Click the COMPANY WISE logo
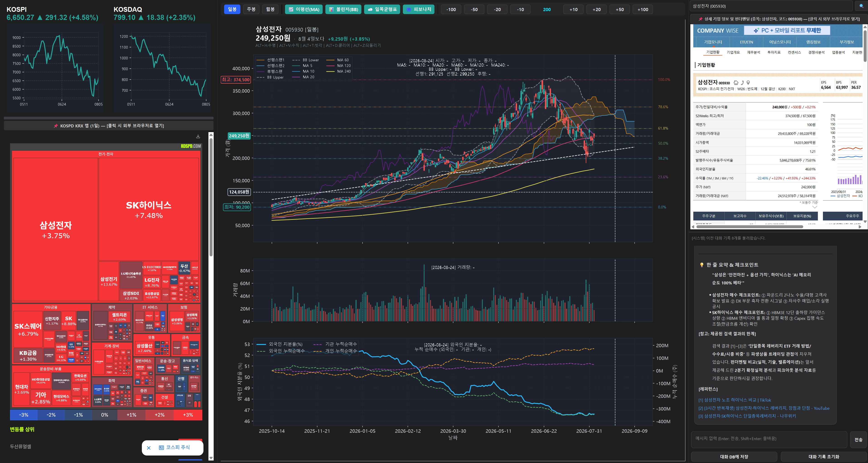Viewport: 868px width, 463px height. 717,31
